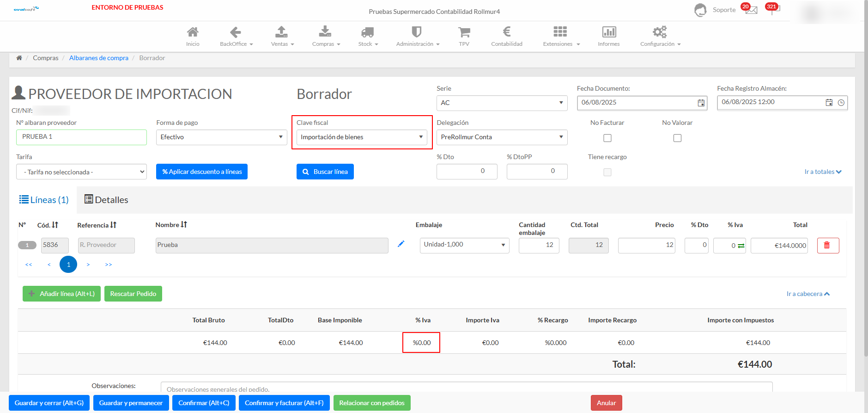Click the Inicio home icon

click(193, 32)
